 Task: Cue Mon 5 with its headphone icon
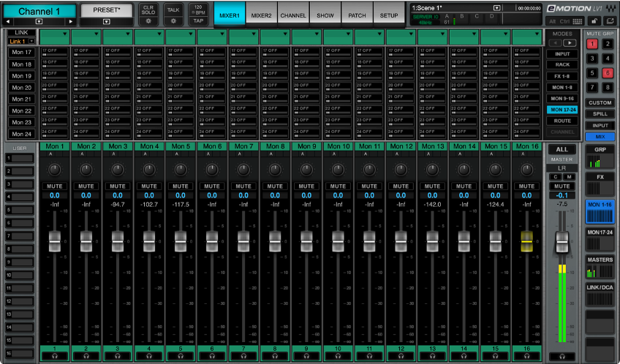point(181,356)
